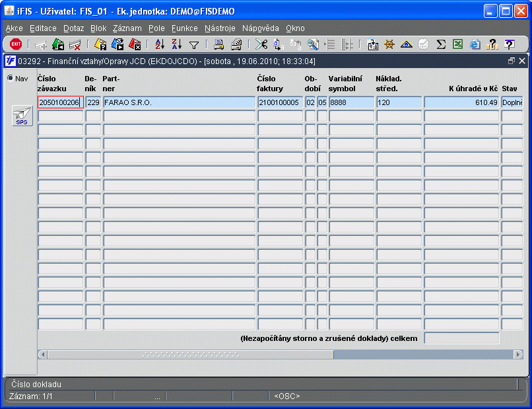532x409 pixels.
Task: Click the Číslo faktury column header
Action: (x=270, y=83)
